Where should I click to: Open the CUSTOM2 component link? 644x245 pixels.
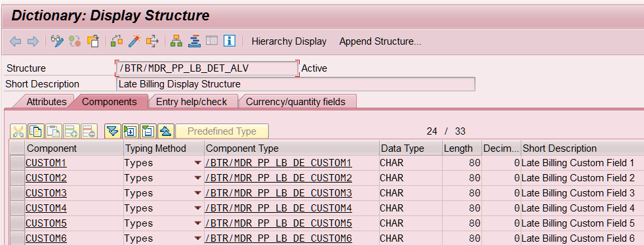[46, 179]
